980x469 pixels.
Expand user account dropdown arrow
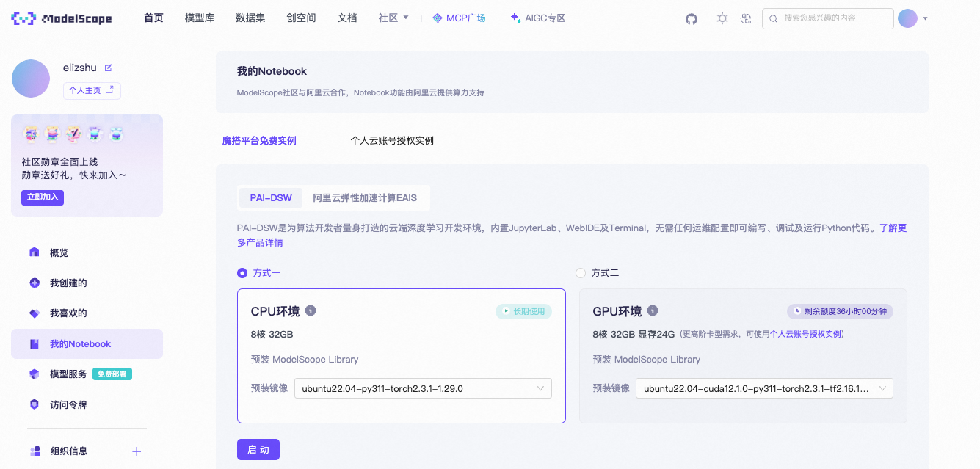coord(925,18)
